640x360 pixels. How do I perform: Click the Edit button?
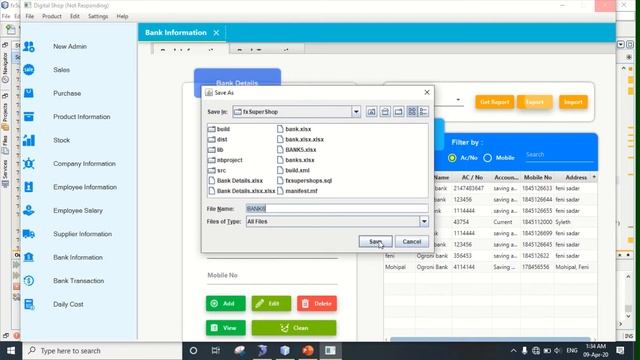[271, 303]
